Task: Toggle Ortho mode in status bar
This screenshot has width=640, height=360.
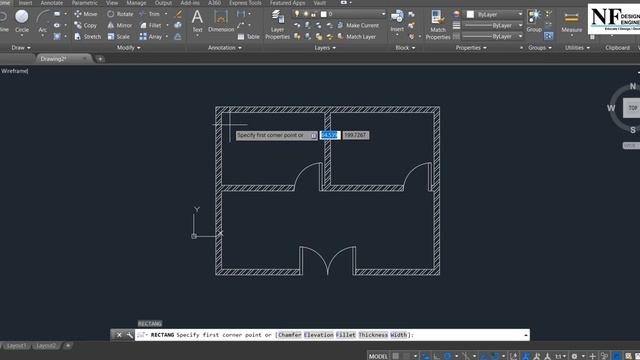Action: pos(437,356)
